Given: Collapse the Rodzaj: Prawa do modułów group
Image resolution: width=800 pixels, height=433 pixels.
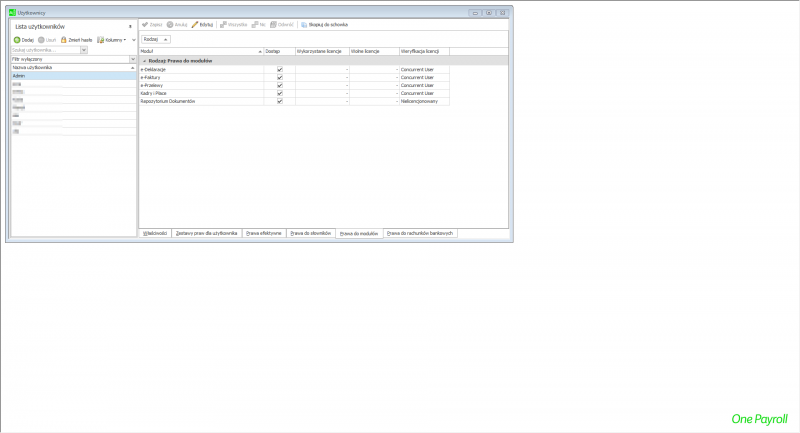Looking at the screenshot, I should point(144,61).
